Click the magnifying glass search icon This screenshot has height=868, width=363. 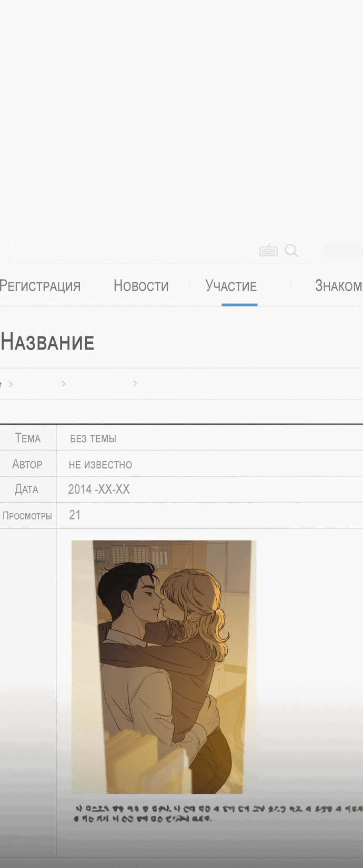click(x=291, y=251)
